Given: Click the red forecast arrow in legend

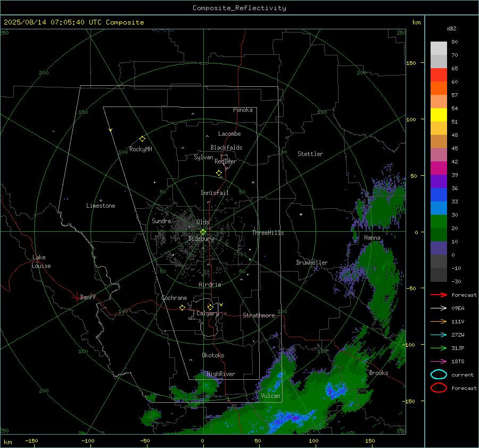Looking at the screenshot, I should (x=439, y=295).
